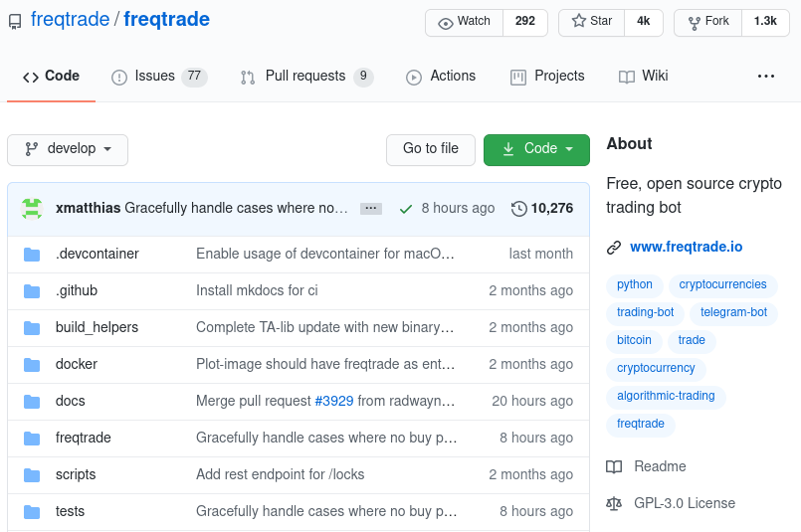Open the freqtrade source folder
Viewport: 801px width, 532px height.
point(84,438)
